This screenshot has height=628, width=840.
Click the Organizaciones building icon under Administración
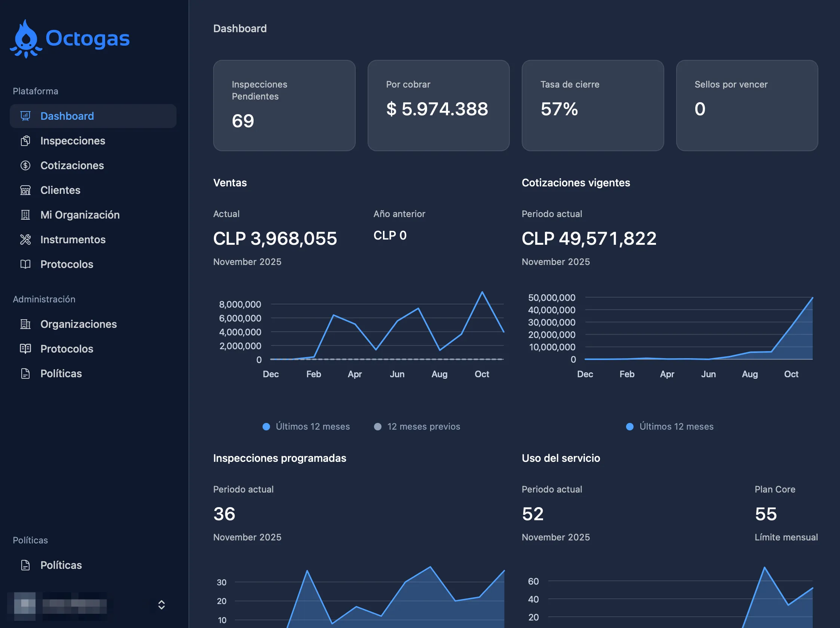tap(25, 324)
